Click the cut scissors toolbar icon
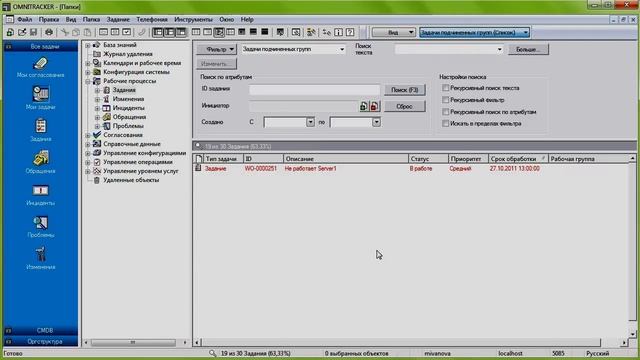This screenshot has width=640, height=360. [x=64, y=32]
